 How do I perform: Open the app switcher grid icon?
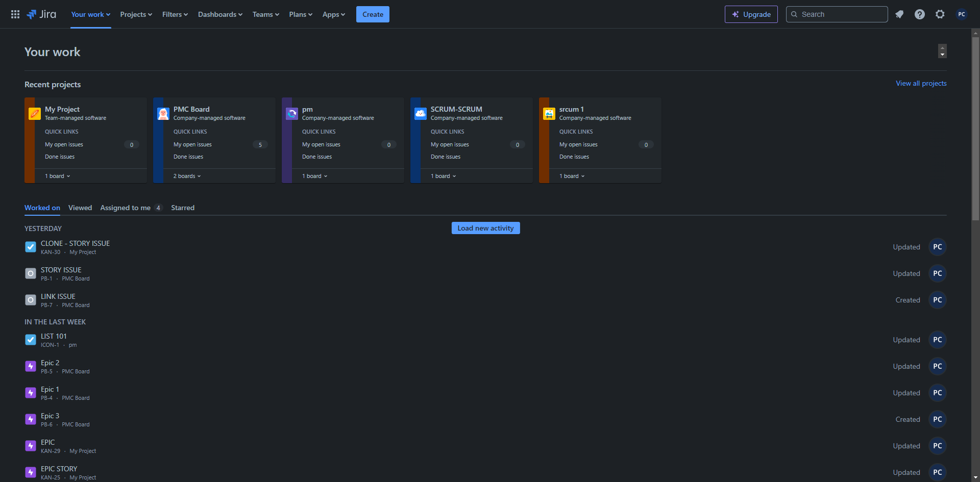[15, 14]
